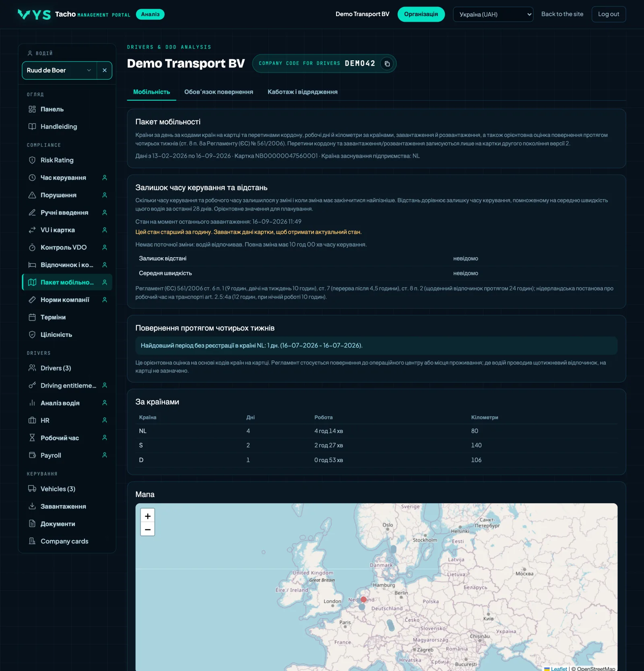
Task: Select the NL row in countries table
Action: point(376,431)
